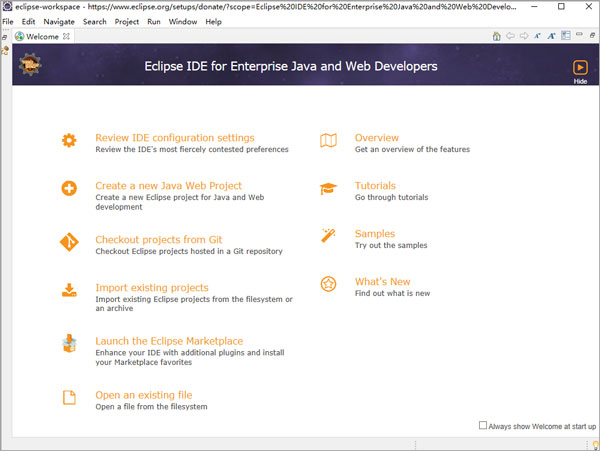Maximize the Eclipse window

coord(561,7)
